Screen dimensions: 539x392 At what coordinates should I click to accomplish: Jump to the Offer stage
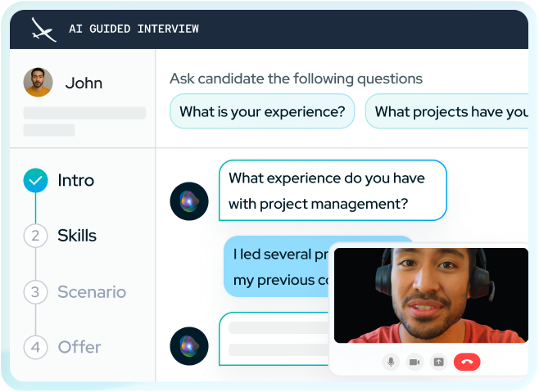coord(79,347)
